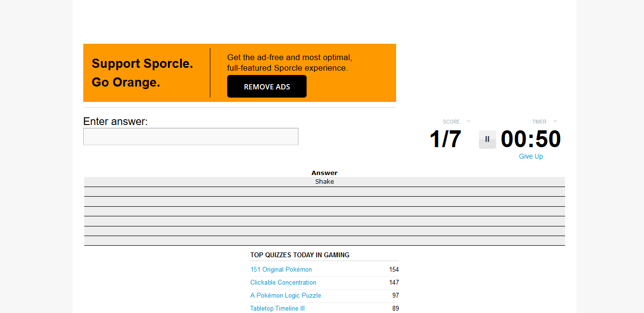This screenshot has width=644, height=313.
Task: Click the Answer column header
Action: click(x=324, y=173)
